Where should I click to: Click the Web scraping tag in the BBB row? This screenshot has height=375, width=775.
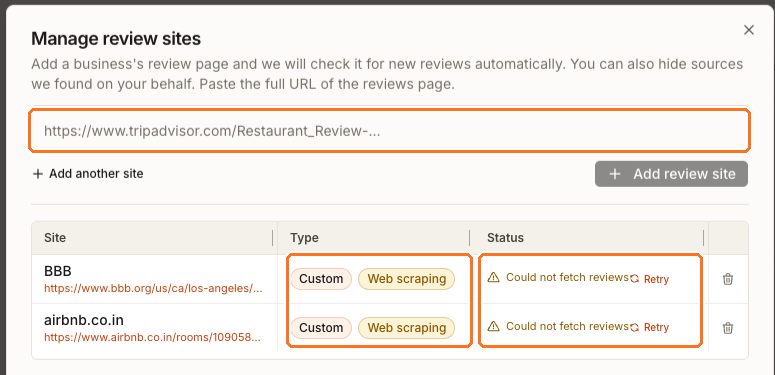click(x=406, y=279)
